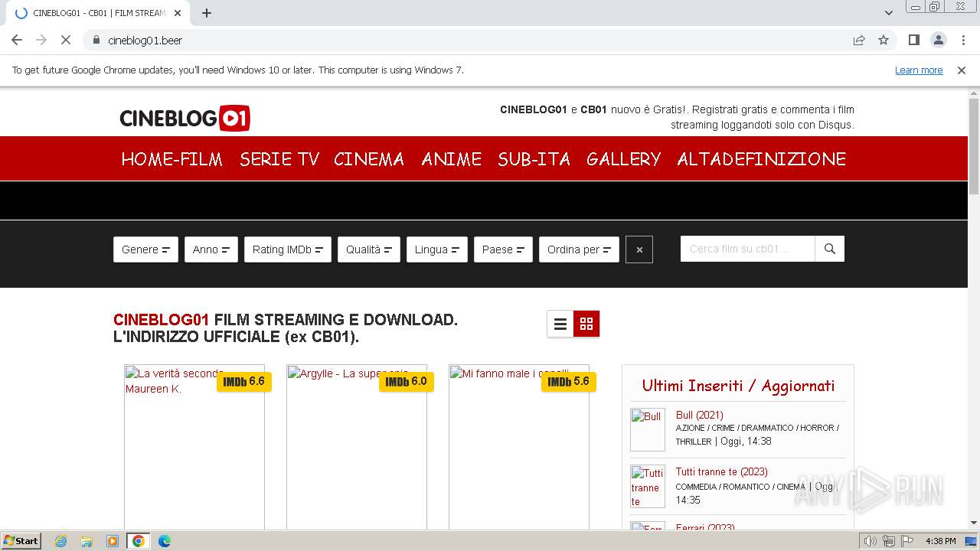The width and height of the screenshot is (980, 551).
Task: Open the Chrome three-dot menu
Action: pos(963,40)
